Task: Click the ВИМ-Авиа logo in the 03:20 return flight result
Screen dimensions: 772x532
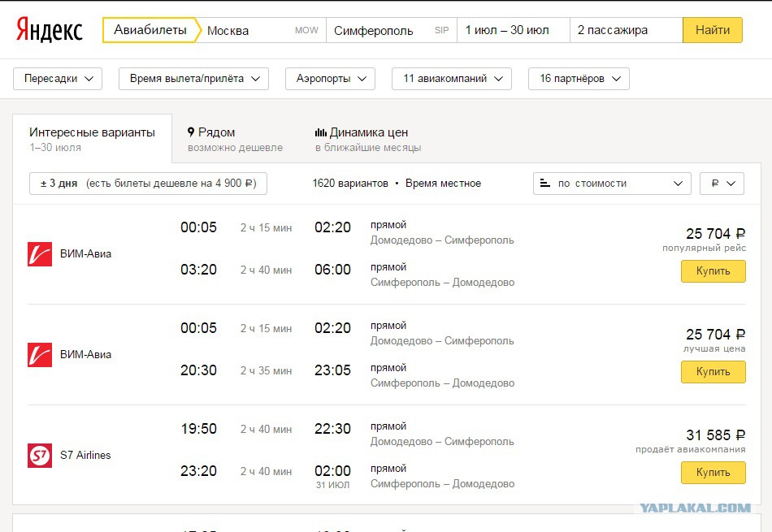Action: point(40,254)
